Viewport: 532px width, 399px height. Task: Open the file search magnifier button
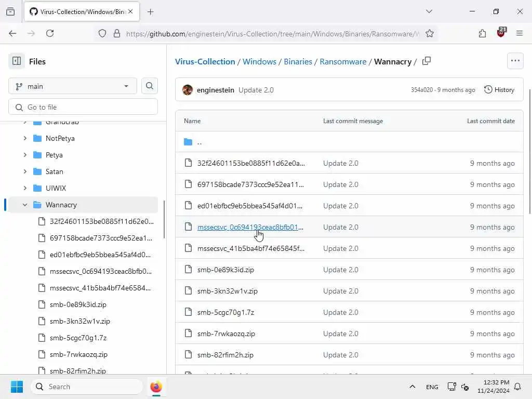149,86
